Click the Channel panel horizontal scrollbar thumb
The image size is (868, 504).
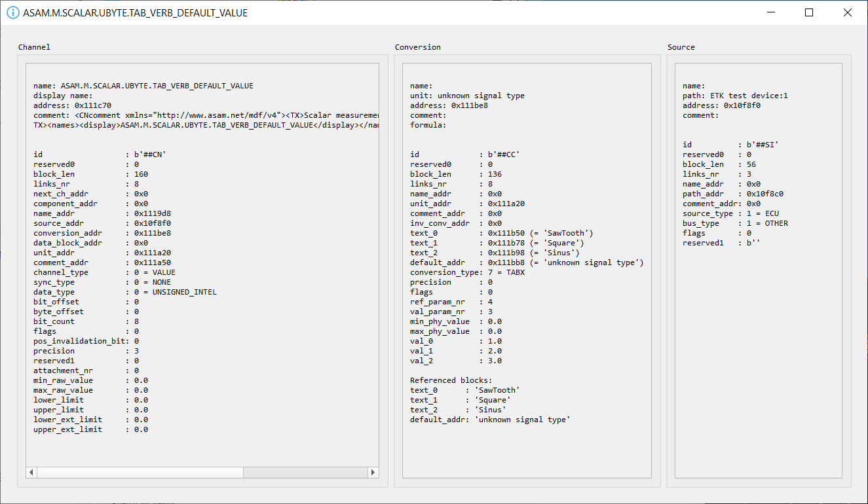(x=140, y=472)
